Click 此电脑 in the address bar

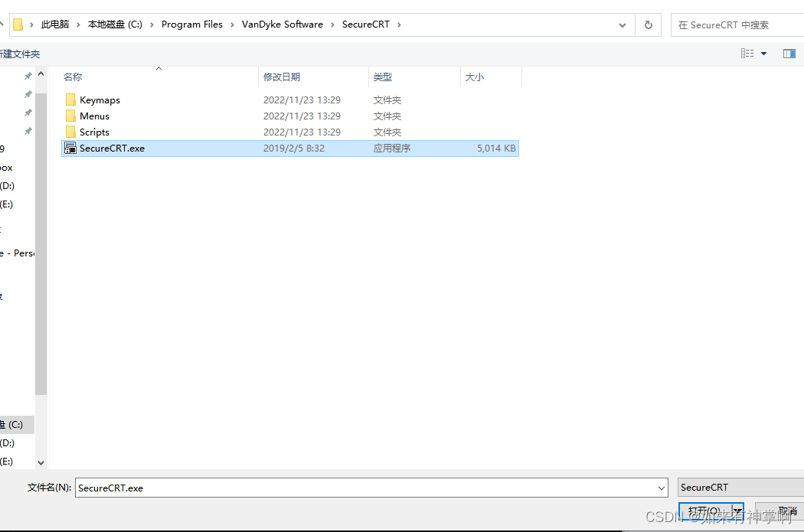[54, 24]
